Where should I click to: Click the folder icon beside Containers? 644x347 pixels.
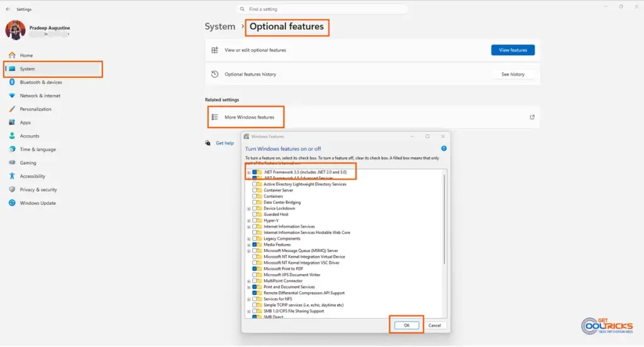[260, 196]
